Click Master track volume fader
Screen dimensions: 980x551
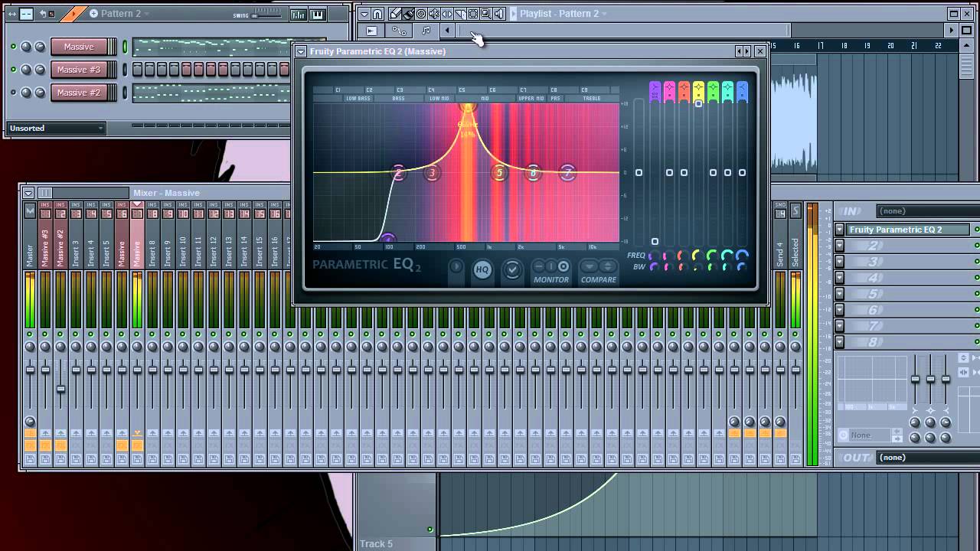30,370
